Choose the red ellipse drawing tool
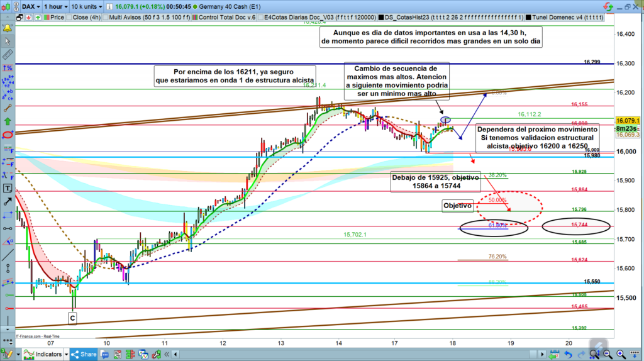Viewport: 644px width, 361px height. [8, 135]
